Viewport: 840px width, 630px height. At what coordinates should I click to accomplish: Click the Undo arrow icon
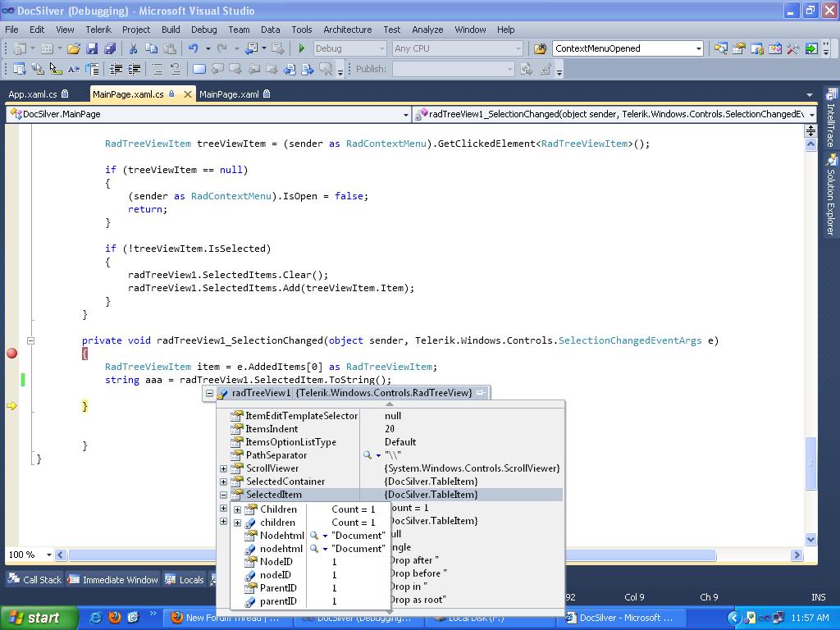pos(193,48)
